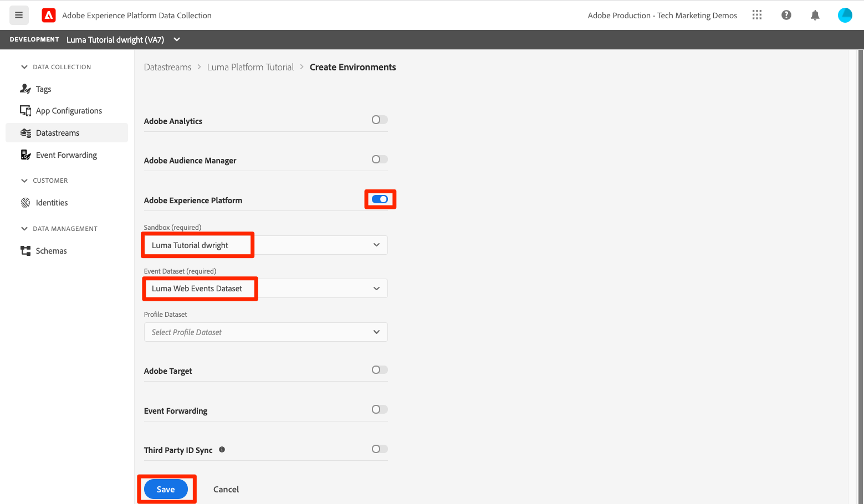This screenshot has width=864, height=504.
Task: Click the red Adobe logo icon
Action: (x=49, y=16)
